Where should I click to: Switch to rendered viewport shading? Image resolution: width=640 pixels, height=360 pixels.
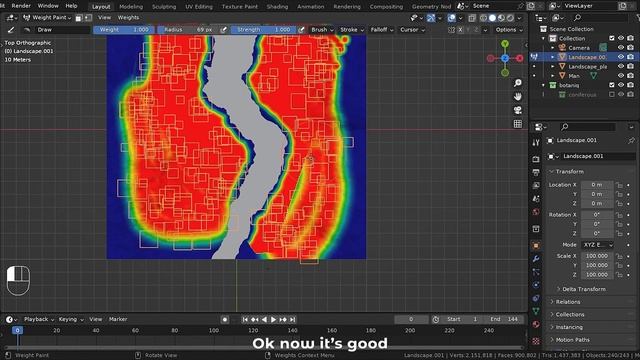tap(510, 18)
